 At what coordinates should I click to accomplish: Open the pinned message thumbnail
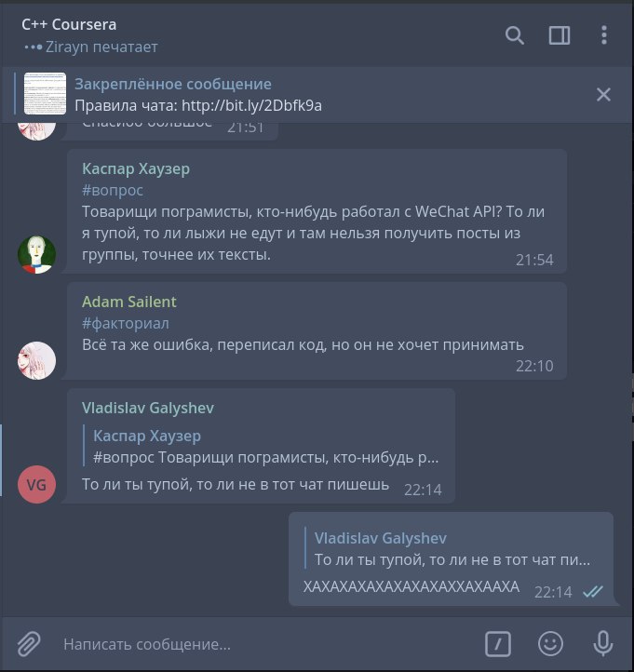tap(45, 93)
